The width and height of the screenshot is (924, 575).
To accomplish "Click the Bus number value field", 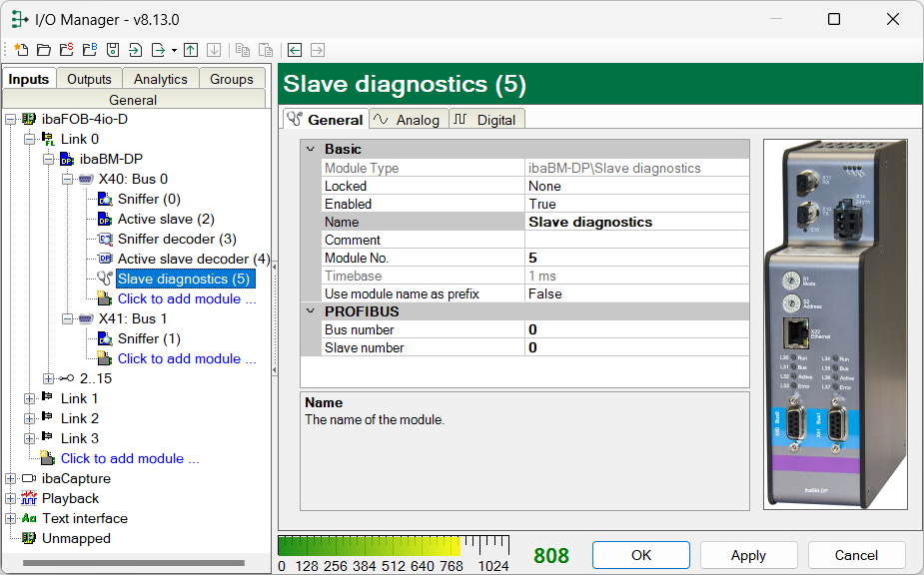I will point(636,329).
